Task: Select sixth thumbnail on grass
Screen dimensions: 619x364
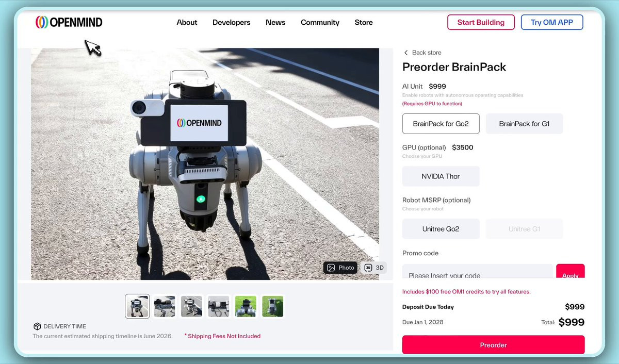Action: [x=272, y=306]
